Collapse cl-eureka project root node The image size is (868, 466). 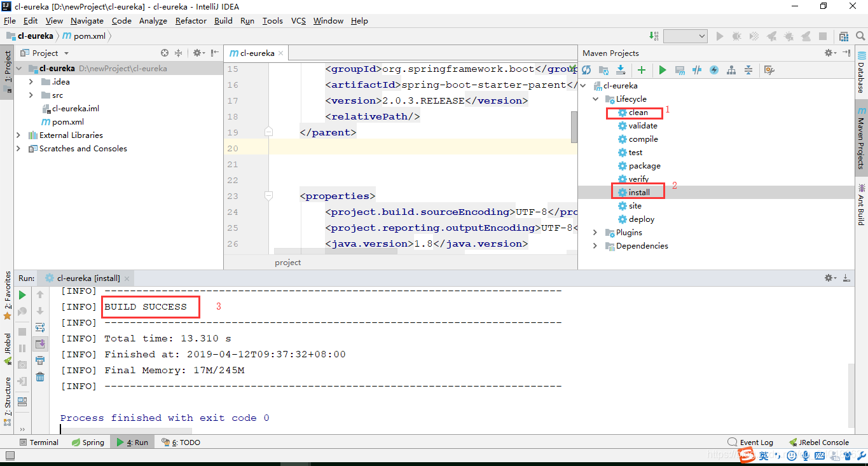point(19,68)
